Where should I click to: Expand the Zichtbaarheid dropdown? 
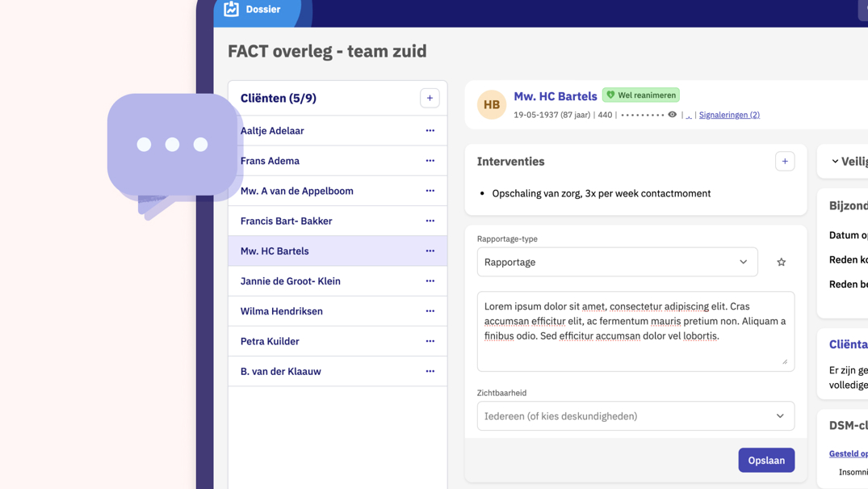[635, 416]
